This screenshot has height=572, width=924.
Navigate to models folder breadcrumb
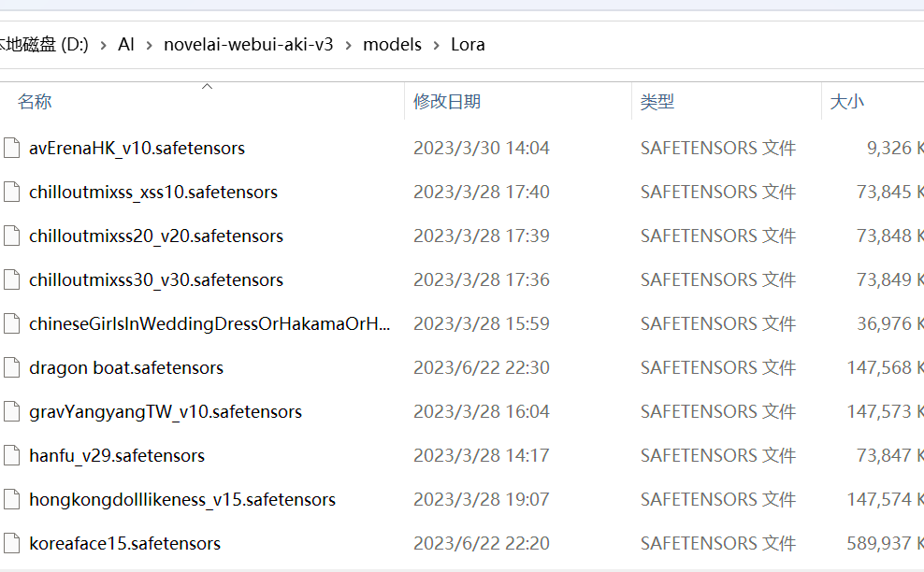392,45
